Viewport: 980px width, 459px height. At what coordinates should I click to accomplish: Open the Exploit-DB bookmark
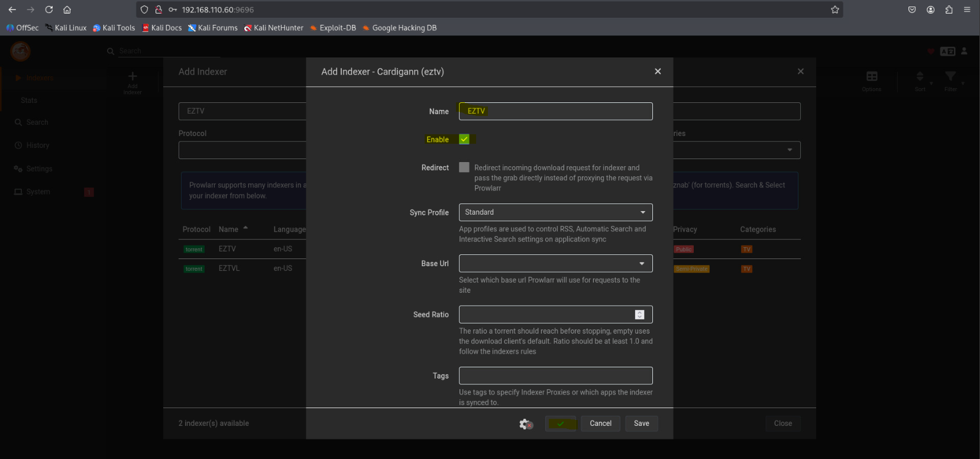tap(333, 28)
